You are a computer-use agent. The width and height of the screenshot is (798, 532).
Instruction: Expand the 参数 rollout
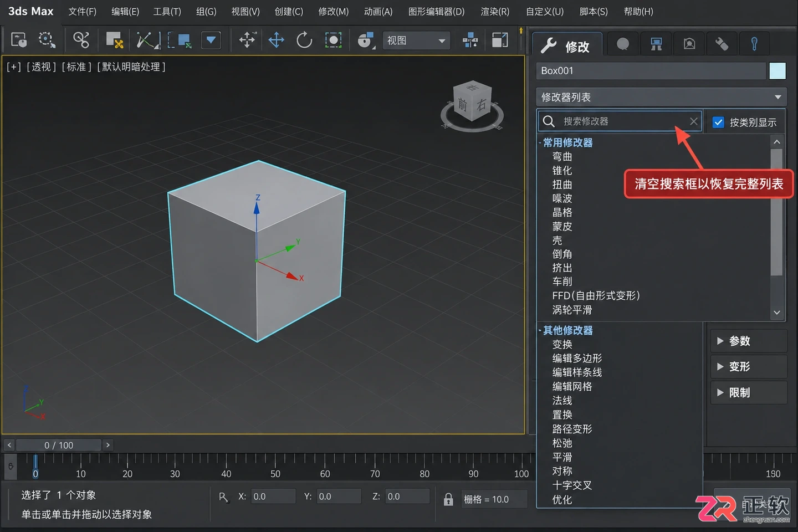(749, 341)
